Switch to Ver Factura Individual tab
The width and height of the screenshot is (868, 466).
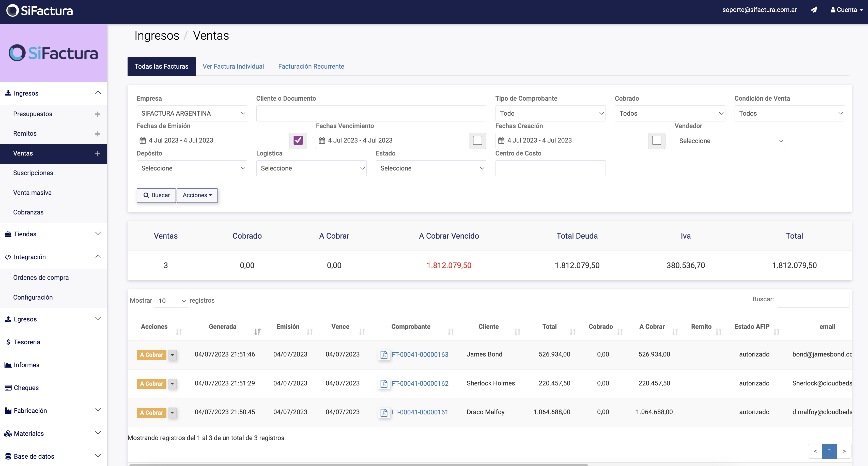[x=233, y=66]
